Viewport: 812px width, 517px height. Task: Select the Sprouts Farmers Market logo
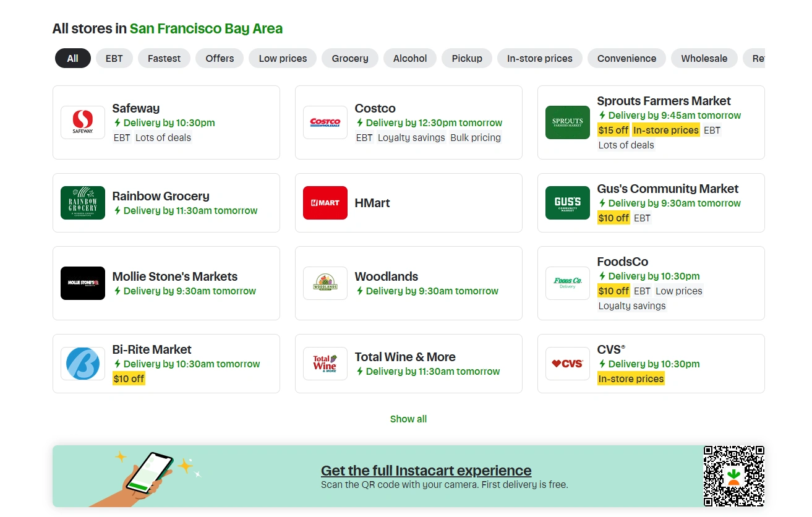pos(568,122)
